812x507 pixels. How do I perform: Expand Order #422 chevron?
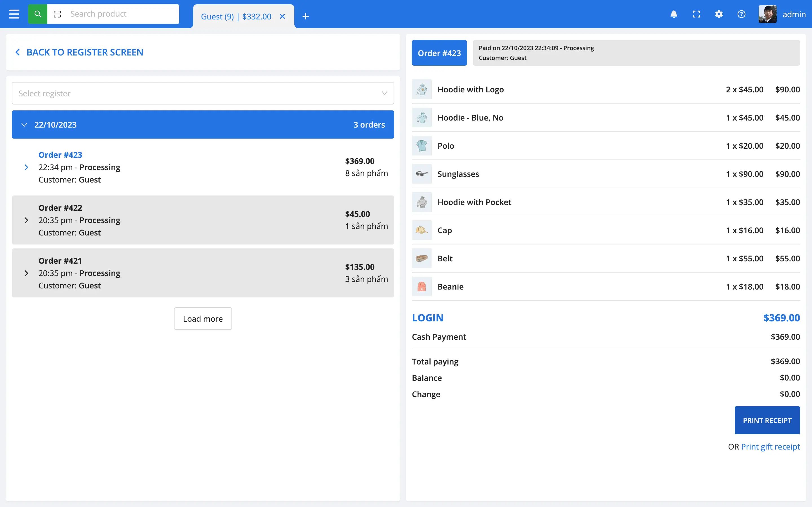[27, 220]
